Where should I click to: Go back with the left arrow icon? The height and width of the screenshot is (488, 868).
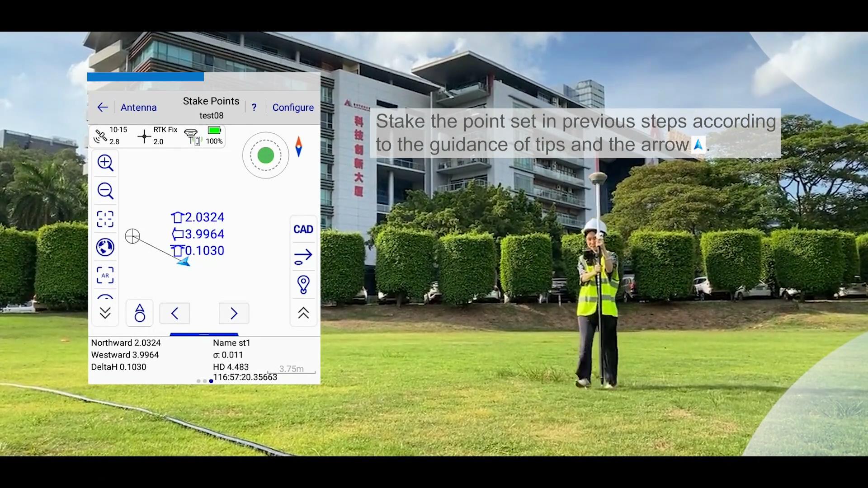click(103, 107)
